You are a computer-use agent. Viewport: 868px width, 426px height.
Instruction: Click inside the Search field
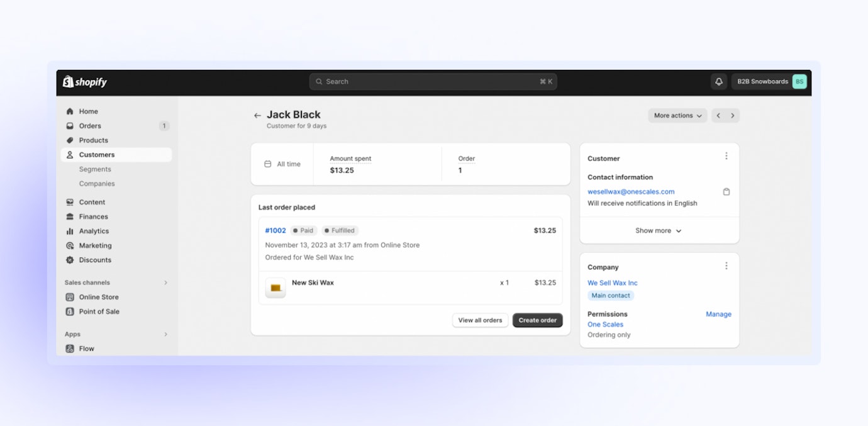pos(433,82)
